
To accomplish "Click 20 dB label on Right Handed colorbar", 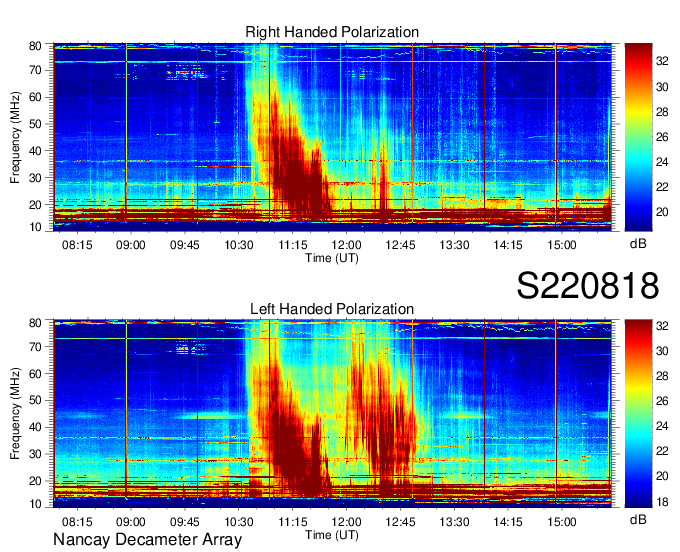I will (662, 212).
